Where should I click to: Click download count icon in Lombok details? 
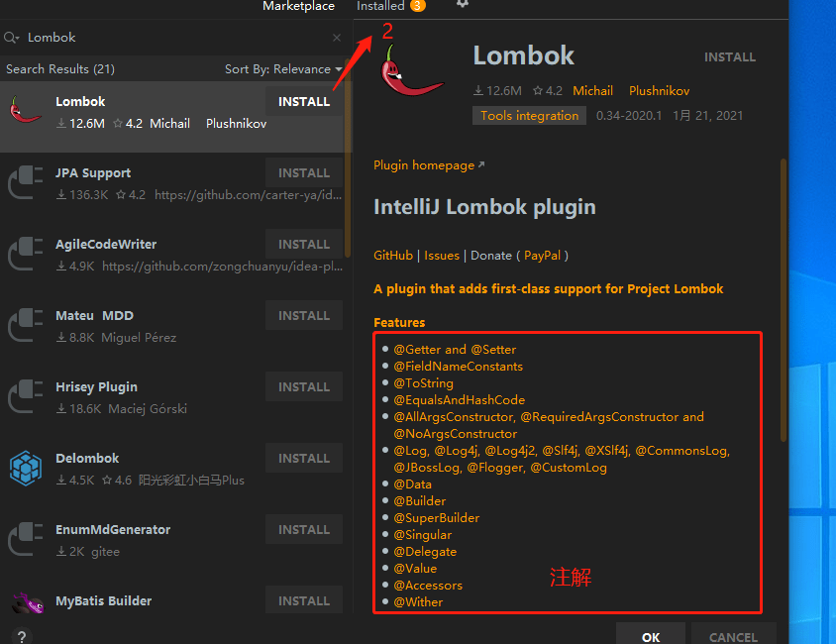pos(478,90)
